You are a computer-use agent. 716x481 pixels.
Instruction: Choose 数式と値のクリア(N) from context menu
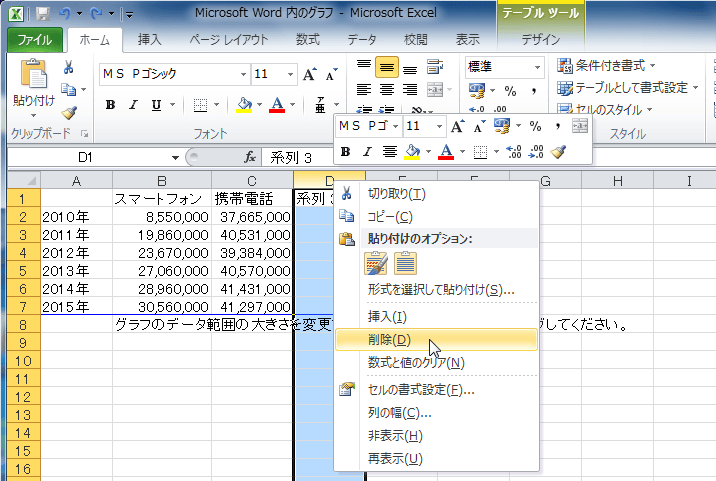[x=436, y=363]
